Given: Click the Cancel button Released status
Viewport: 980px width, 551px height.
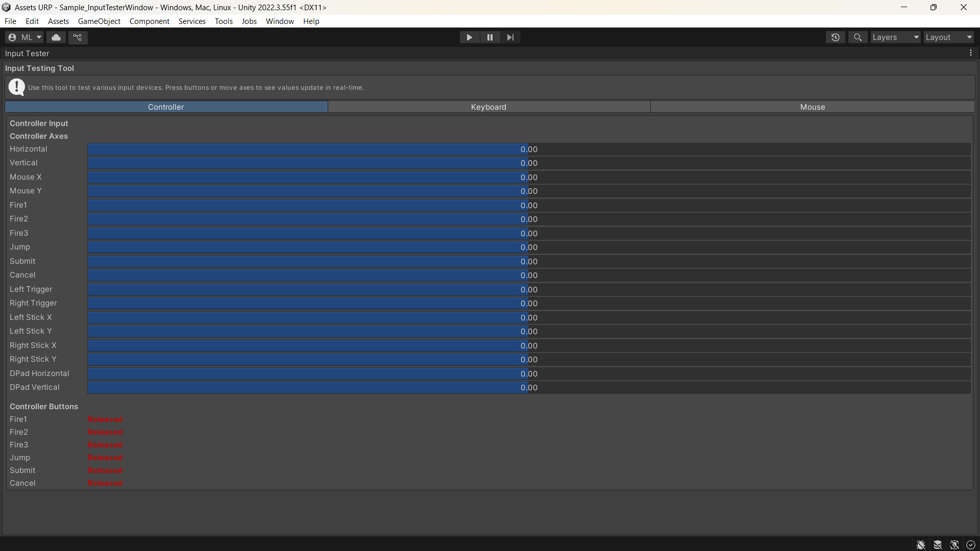Looking at the screenshot, I should (x=105, y=483).
